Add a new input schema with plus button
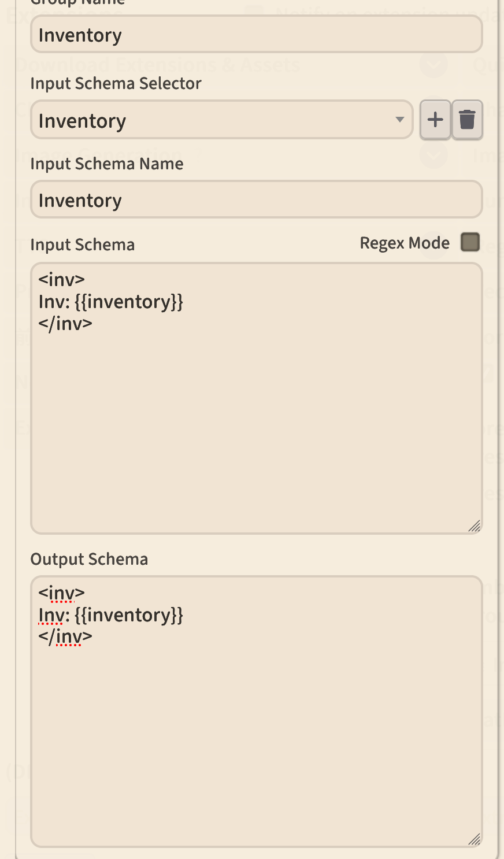 click(x=435, y=120)
